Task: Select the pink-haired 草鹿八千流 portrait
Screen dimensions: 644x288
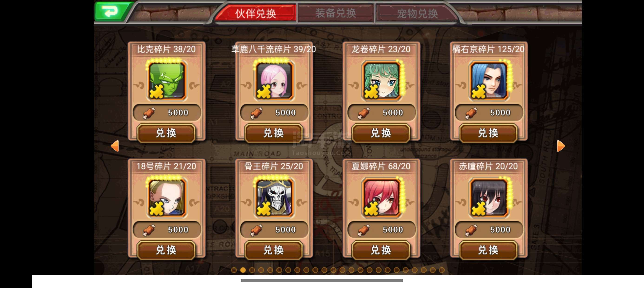Action: pos(274,81)
